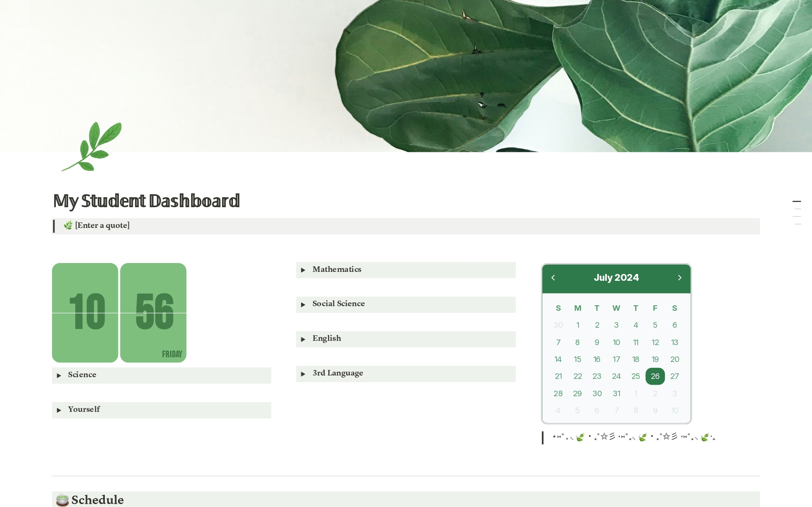Click the highlighted date 26 on calendar
This screenshot has height=507, width=812.
[x=655, y=376]
